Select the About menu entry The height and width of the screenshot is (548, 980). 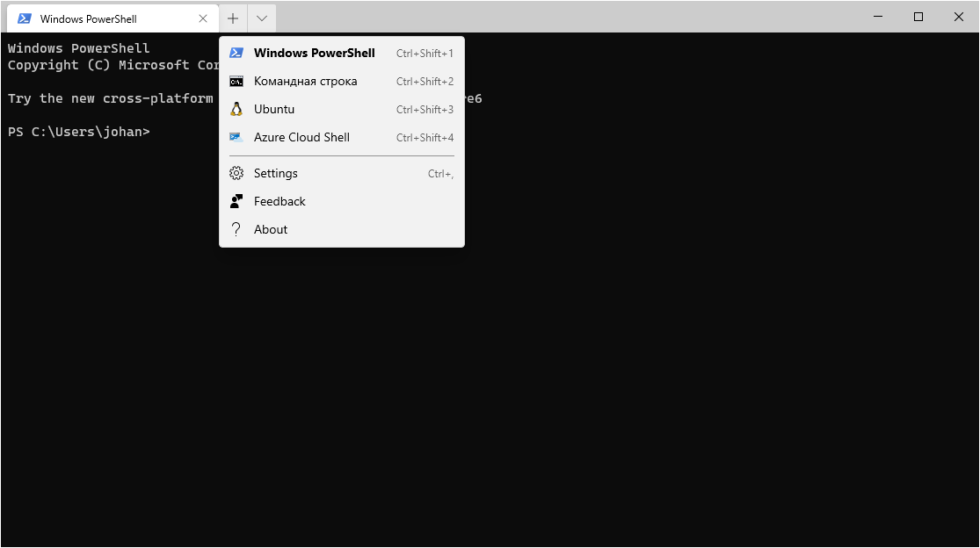(x=342, y=229)
